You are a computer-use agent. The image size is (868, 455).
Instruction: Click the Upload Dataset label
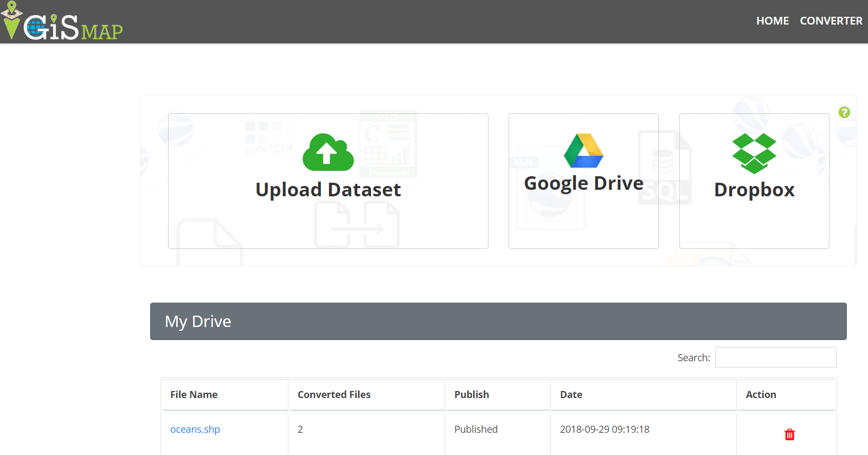(x=328, y=190)
